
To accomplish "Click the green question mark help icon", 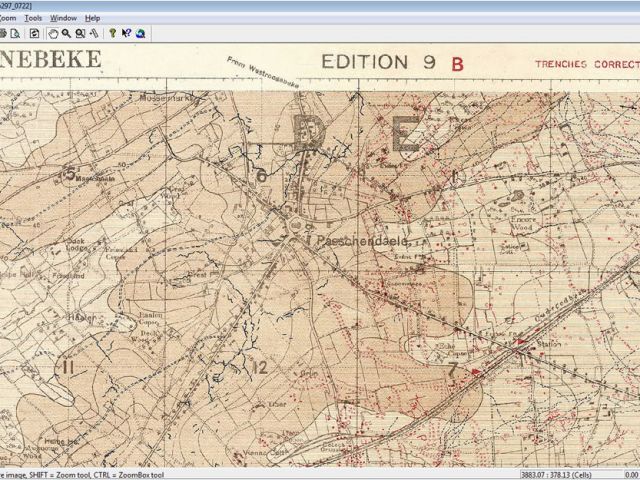I will [113, 33].
